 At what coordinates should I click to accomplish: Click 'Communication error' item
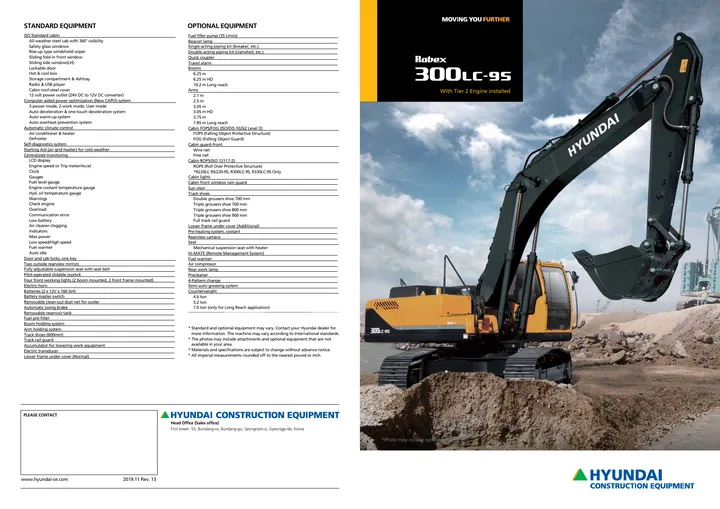(49, 215)
